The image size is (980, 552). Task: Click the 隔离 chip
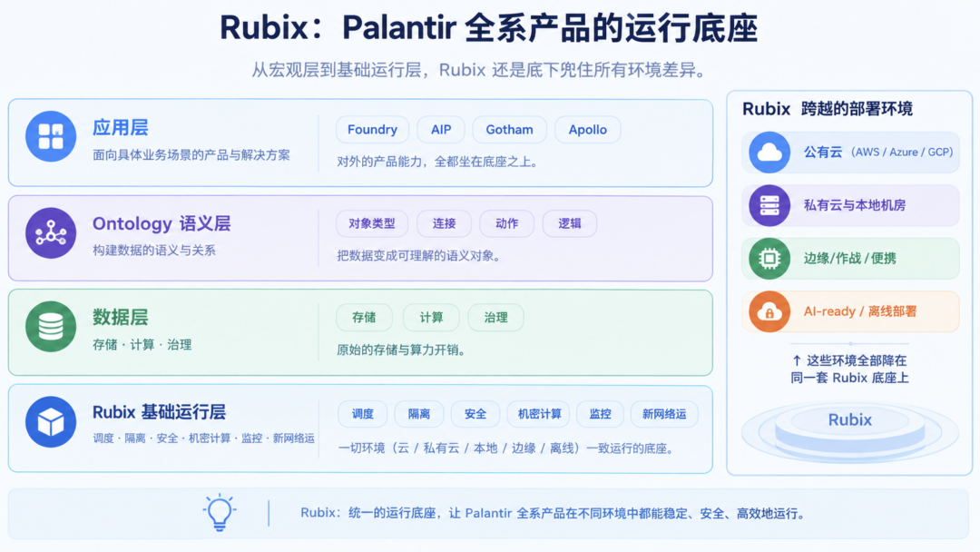click(418, 414)
